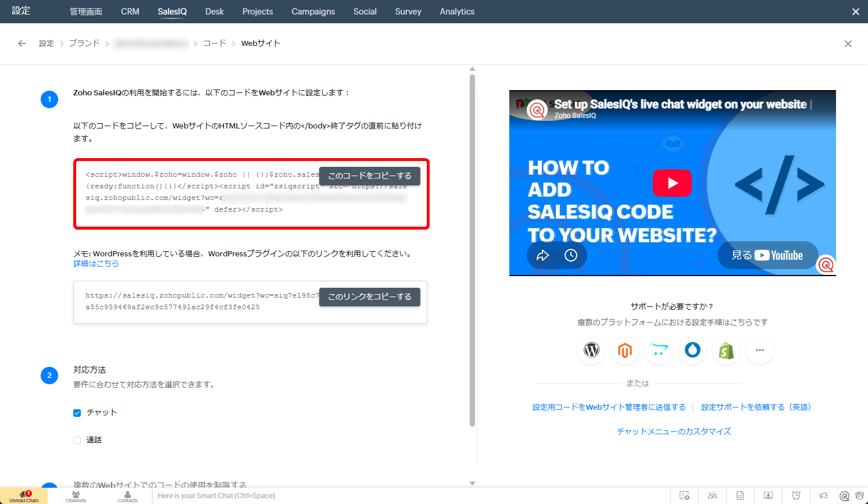Click the screen presentation icon in bottom bar

[x=768, y=496]
